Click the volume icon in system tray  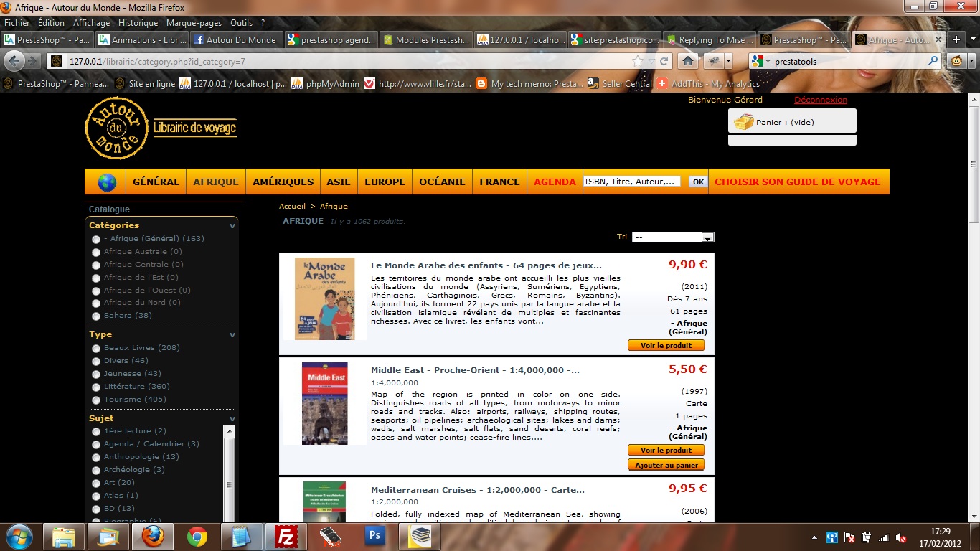click(901, 537)
